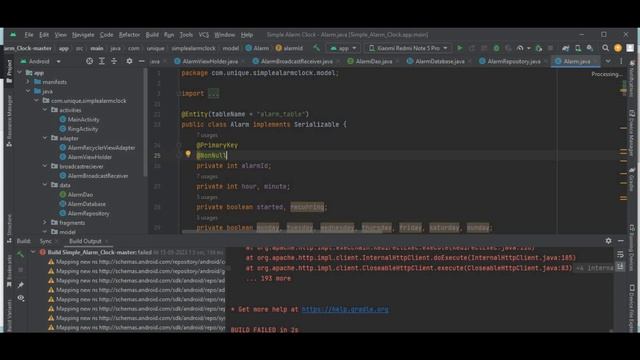Image resolution: width=640 pixels, height=360 pixels.
Task: Open the Android project view dropdown
Action: (x=40, y=61)
